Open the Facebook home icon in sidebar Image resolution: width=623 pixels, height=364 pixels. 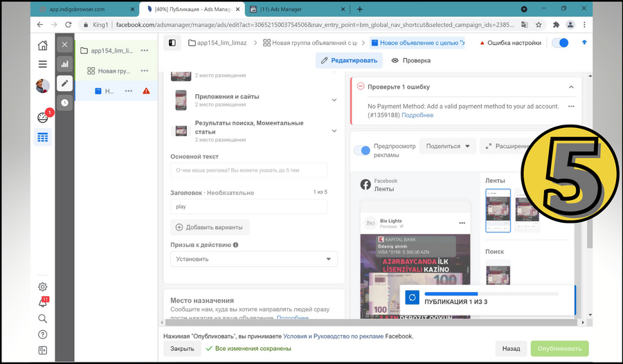pos(42,46)
